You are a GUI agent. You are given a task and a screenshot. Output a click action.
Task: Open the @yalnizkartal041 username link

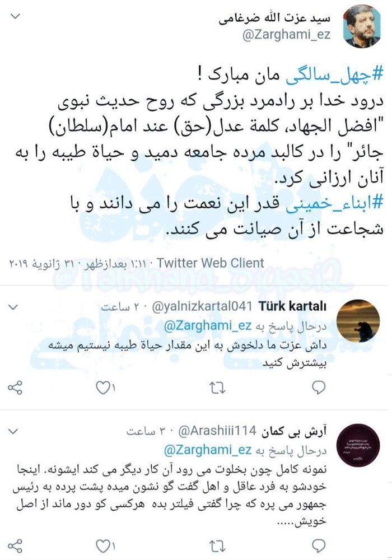[202, 306]
